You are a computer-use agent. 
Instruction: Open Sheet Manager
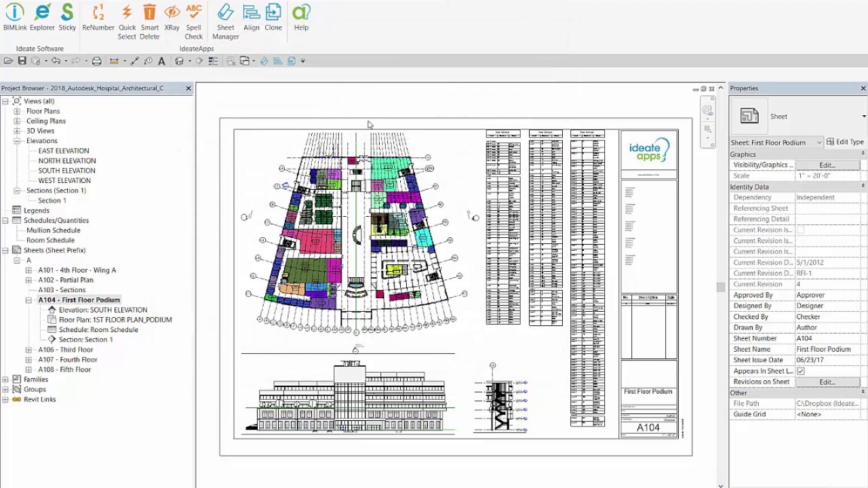226,22
